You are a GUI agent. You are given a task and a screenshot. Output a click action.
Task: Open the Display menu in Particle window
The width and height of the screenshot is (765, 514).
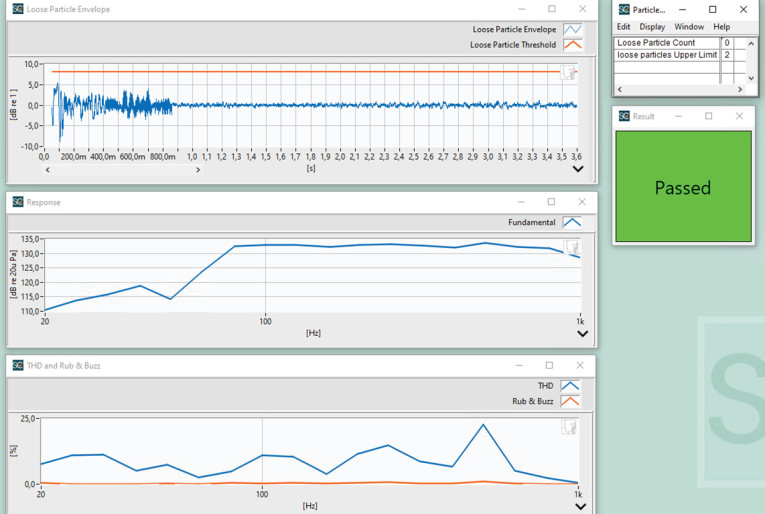point(652,27)
